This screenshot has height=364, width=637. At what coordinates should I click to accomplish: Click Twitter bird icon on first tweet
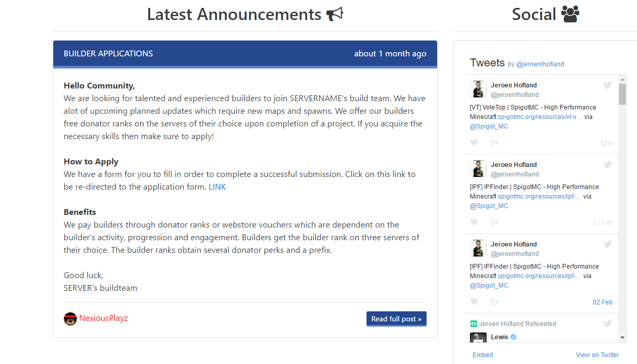(x=607, y=85)
